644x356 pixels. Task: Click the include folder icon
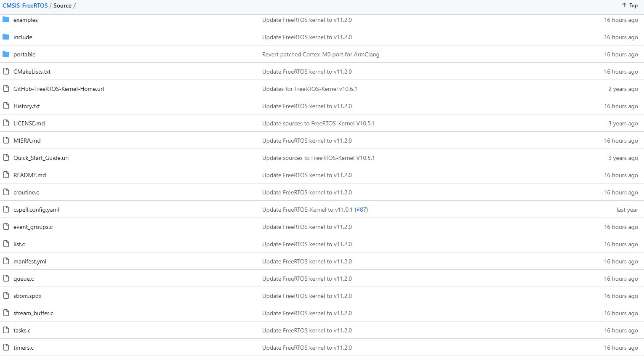pyautogui.click(x=6, y=37)
